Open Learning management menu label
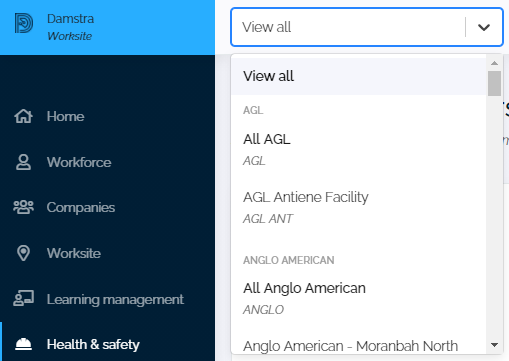 point(115,299)
